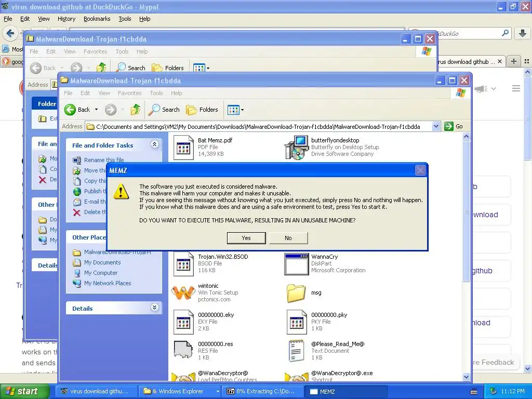The image size is (532, 399).
Task: Select the 00000000.eky file
Action: (204, 322)
